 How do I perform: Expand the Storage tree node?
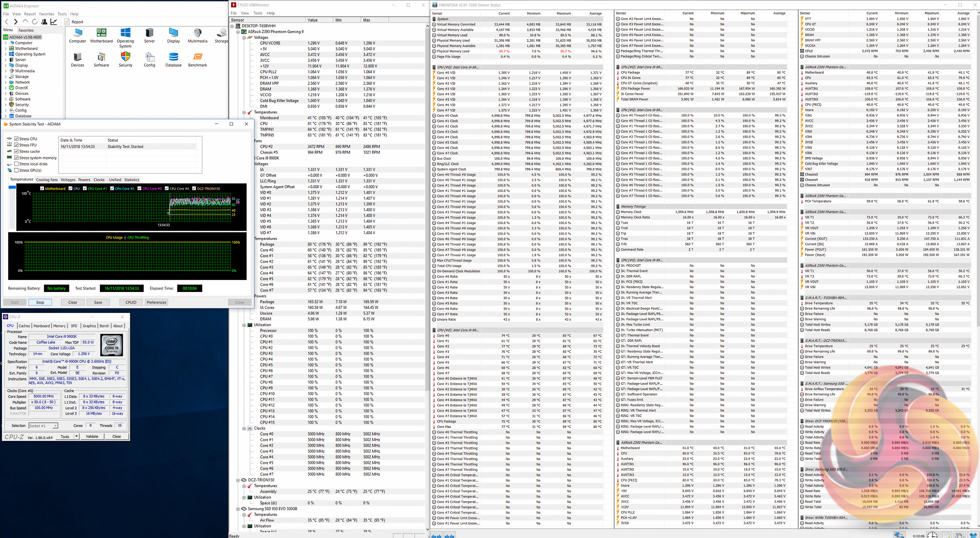[6, 77]
